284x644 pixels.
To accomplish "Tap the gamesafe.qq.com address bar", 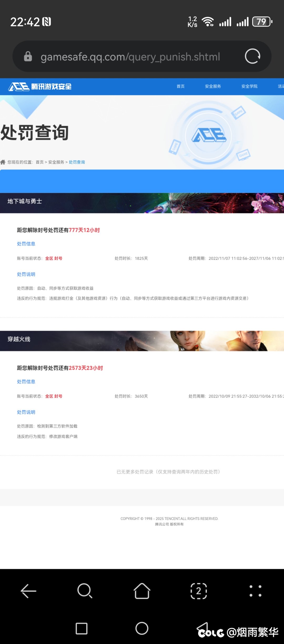I will (x=142, y=56).
